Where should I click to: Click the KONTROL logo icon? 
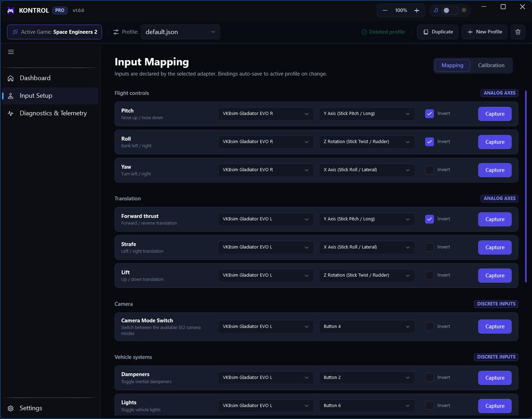[x=11, y=11]
